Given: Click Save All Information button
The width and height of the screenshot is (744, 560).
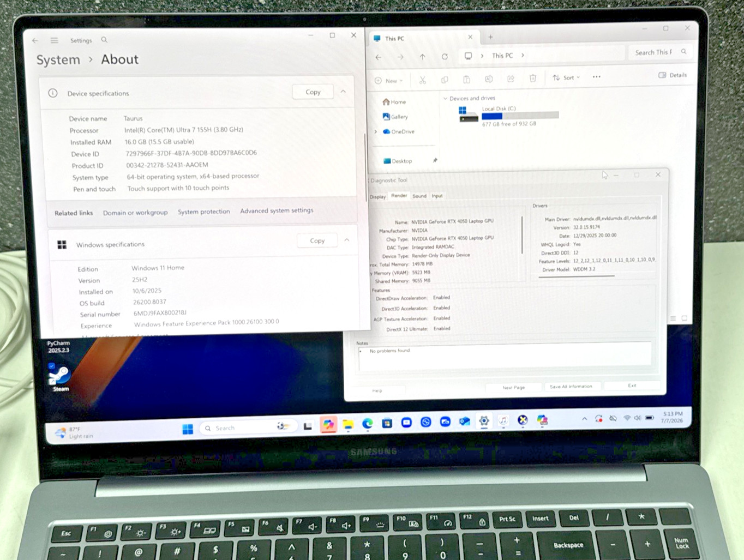Looking at the screenshot, I should point(571,386).
